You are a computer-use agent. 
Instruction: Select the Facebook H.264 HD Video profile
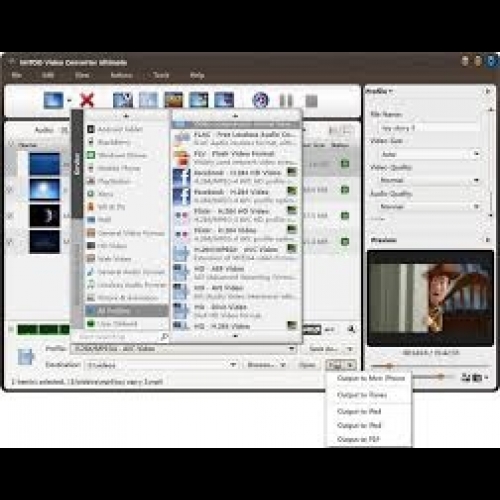234,177
